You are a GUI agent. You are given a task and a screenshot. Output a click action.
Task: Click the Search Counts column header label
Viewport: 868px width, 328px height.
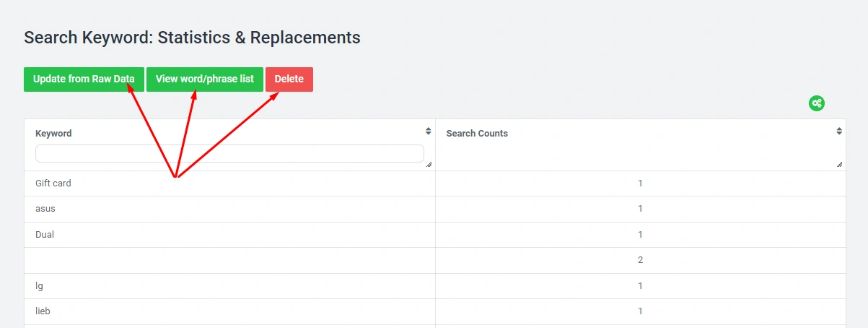tap(477, 134)
